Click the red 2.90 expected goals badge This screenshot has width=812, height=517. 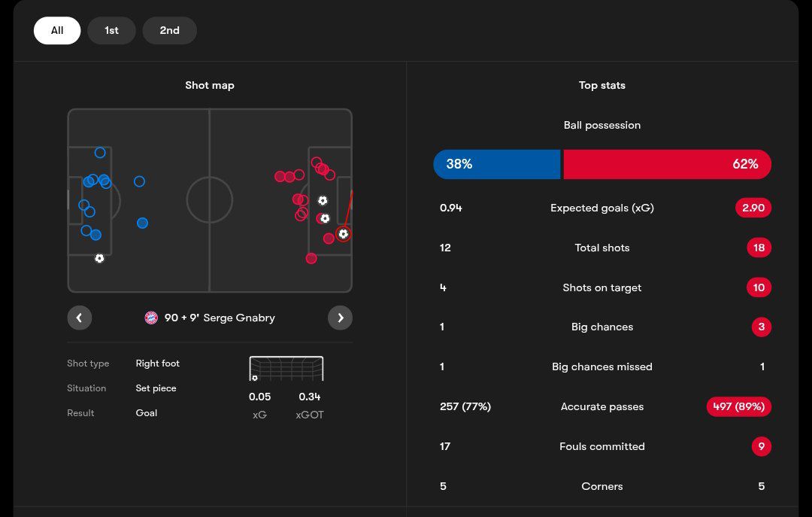coord(753,208)
